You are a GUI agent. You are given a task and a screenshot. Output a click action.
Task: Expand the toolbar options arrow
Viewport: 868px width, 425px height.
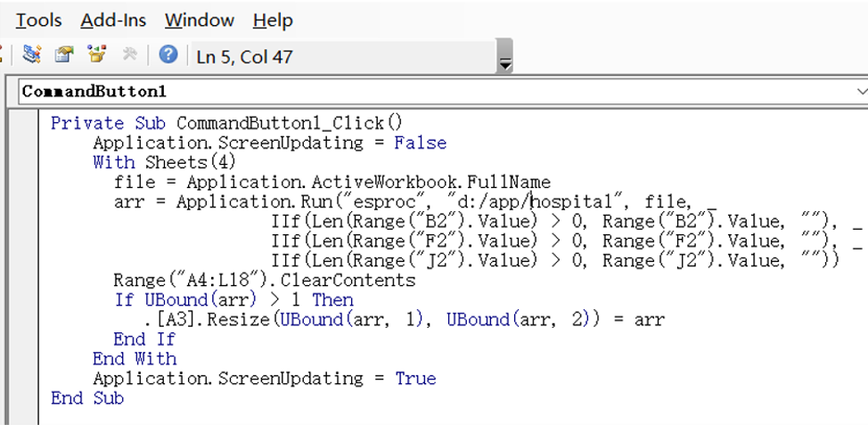point(504,56)
